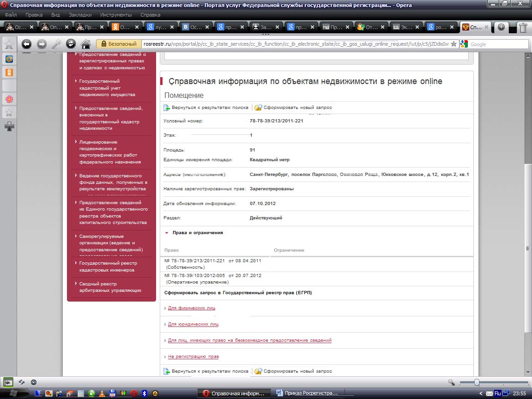Go to Home page via house icon
Image resolution: width=532 pixels, height=399 pixels.
point(85,44)
